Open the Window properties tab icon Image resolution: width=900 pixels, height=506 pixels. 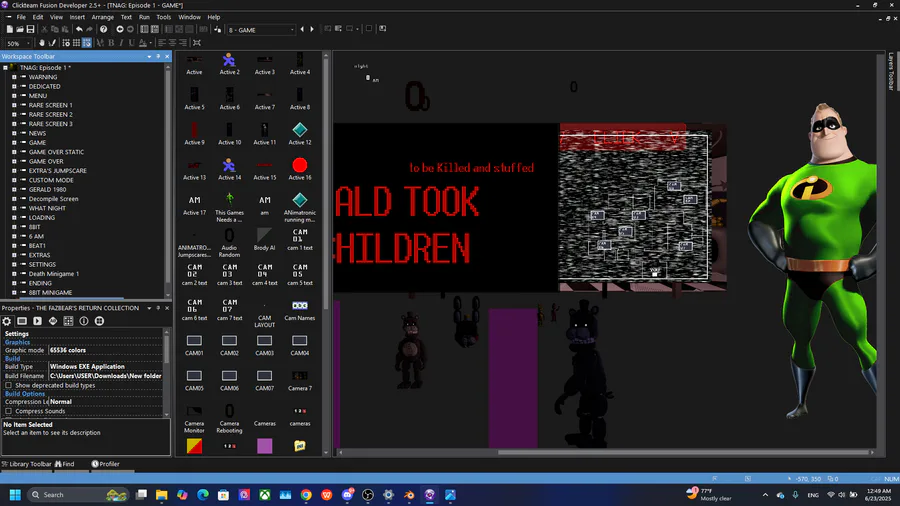(22, 321)
